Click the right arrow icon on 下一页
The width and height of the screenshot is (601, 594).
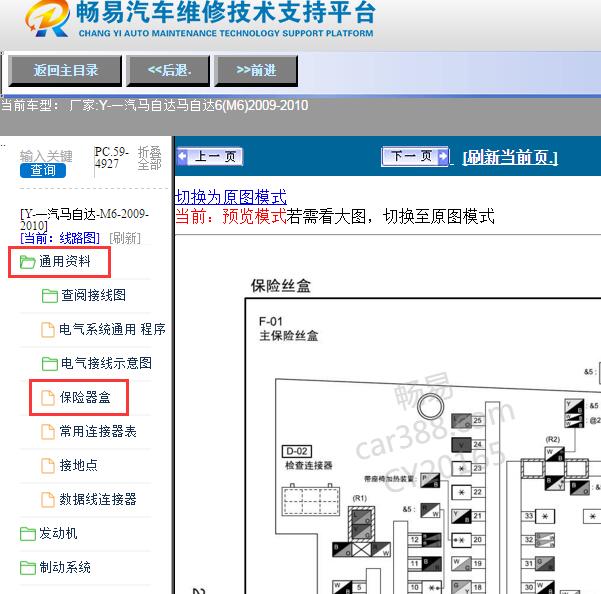click(443, 156)
